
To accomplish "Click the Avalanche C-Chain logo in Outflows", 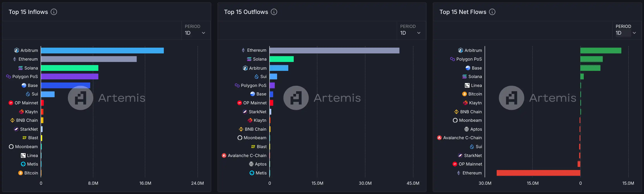I will tap(224, 155).
